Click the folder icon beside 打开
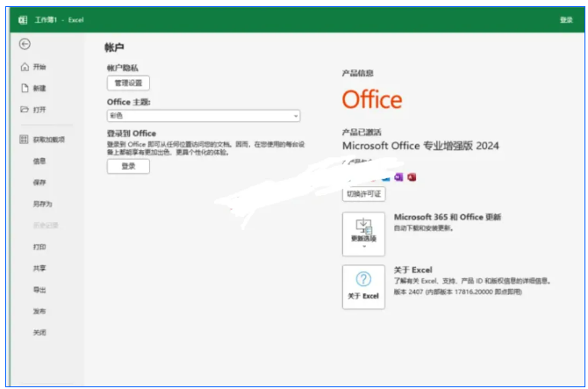This screenshot has width=588, height=389. pos(25,110)
